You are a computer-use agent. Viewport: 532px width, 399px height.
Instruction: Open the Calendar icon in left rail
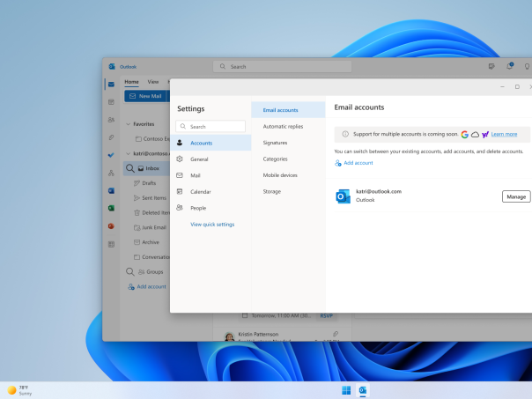[111, 102]
